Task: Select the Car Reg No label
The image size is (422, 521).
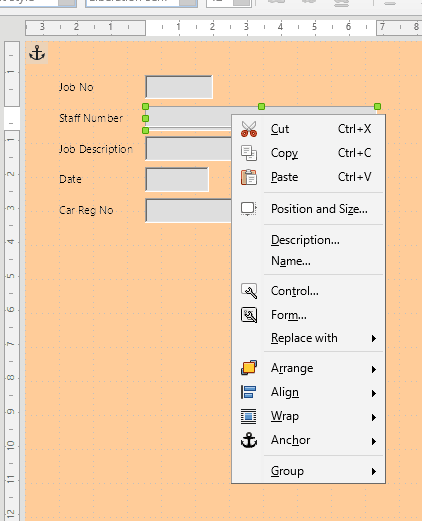Action: (86, 210)
